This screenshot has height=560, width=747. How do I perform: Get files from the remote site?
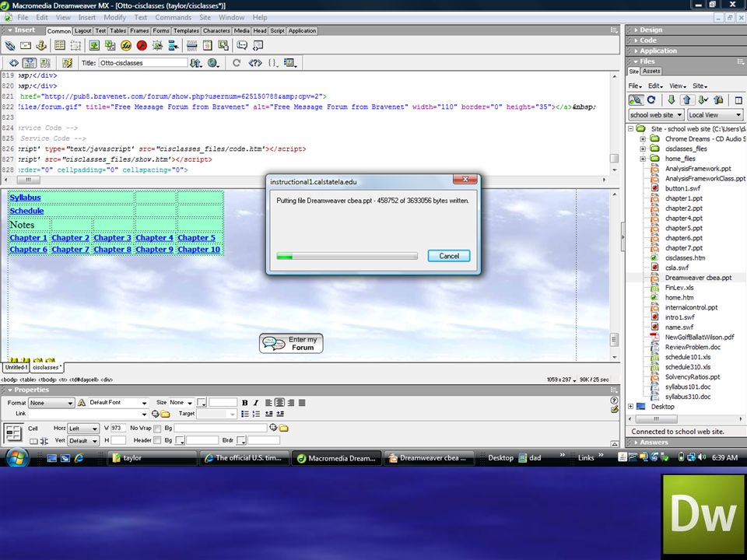672,100
